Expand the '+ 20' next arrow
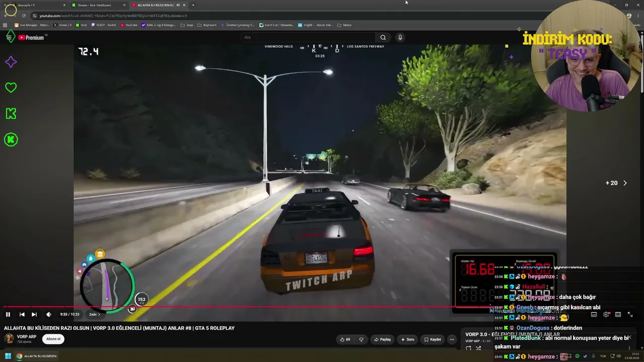This screenshot has height=362, width=644. click(625, 183)
